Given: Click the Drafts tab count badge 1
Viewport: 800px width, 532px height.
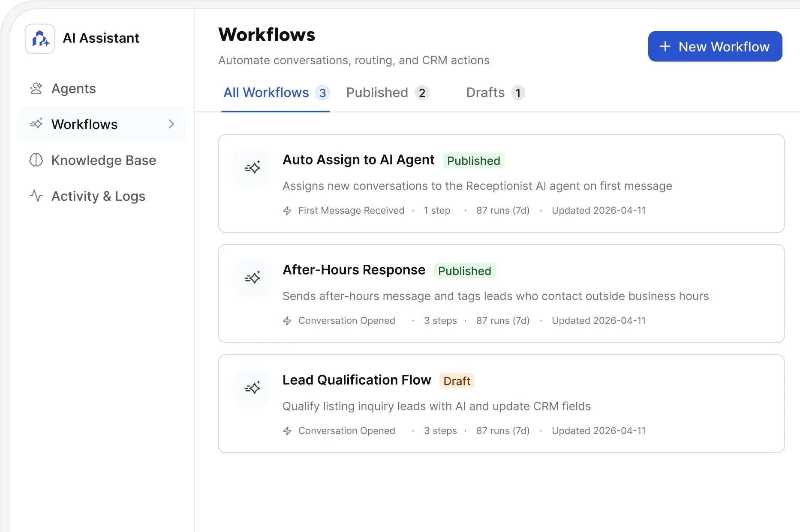Looking at the screenshot, I should 518,93.
